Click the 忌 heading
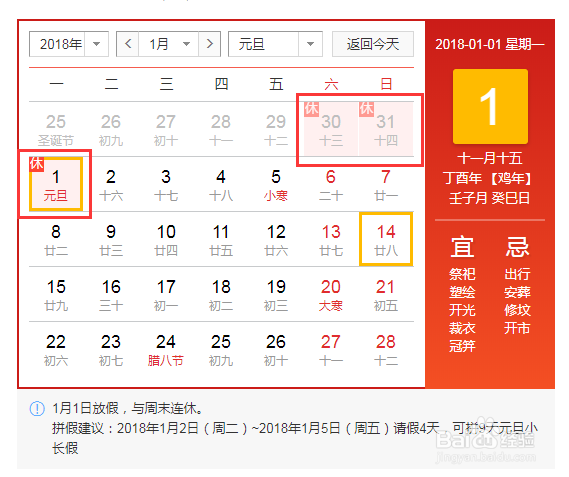The image size is (569, 477). tap(517, 246)
